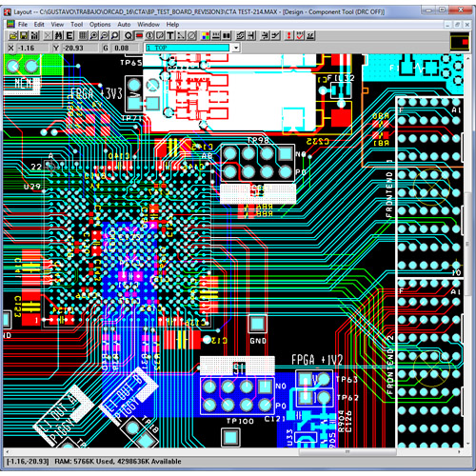Click the Layout icon in the title bar
The image size is (476, 476).
pos(8,12)
